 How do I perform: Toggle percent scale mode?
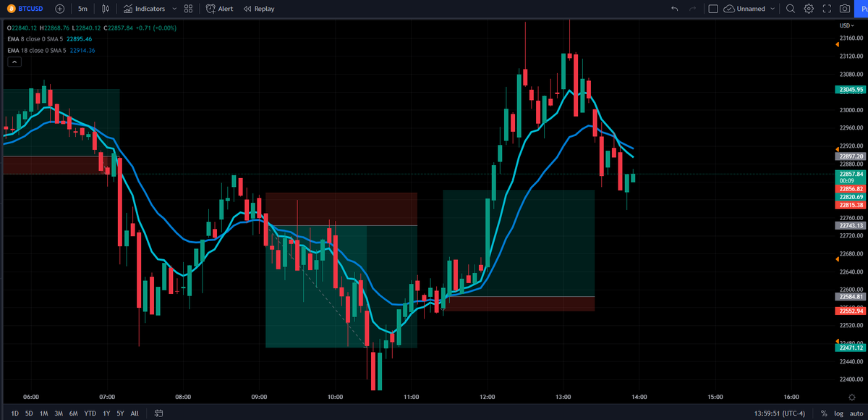coord(824,413)
